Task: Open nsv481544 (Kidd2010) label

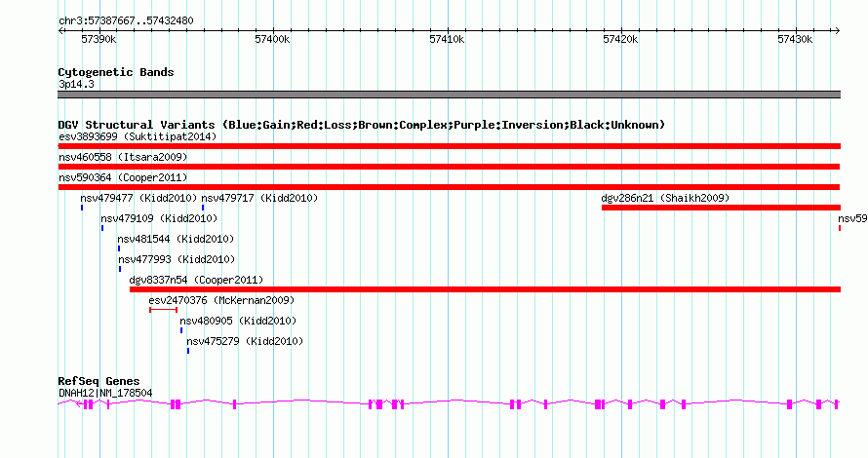Action: click(x=176, y=239)
